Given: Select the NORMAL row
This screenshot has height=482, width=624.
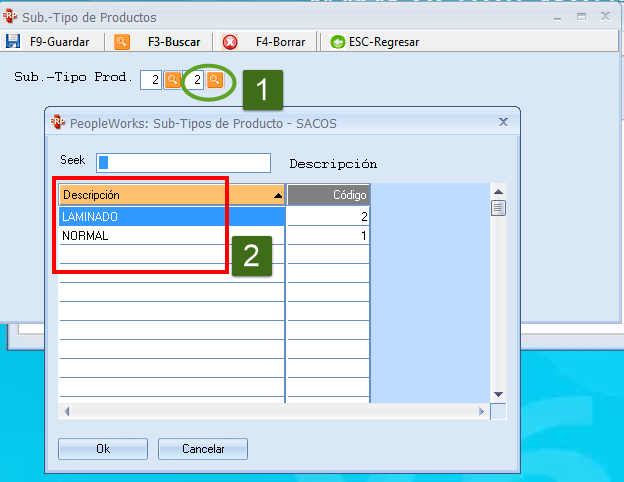Looking at the screenshot, I should [172, 236].
